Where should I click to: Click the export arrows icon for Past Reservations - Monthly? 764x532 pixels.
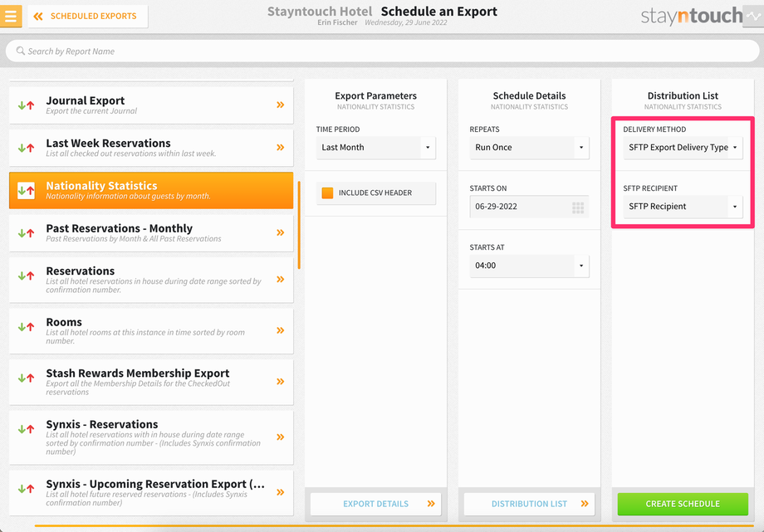click(27, 233)
